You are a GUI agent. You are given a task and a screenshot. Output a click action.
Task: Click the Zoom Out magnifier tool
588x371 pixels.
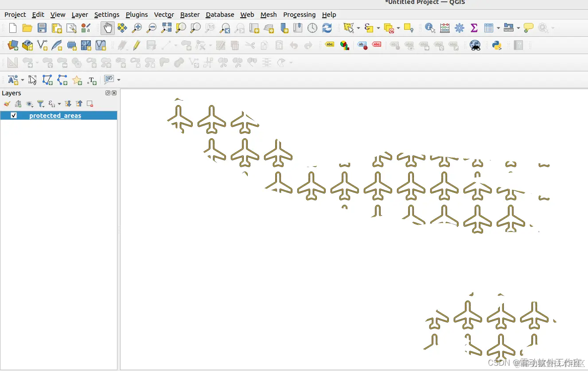coord(152,28)
